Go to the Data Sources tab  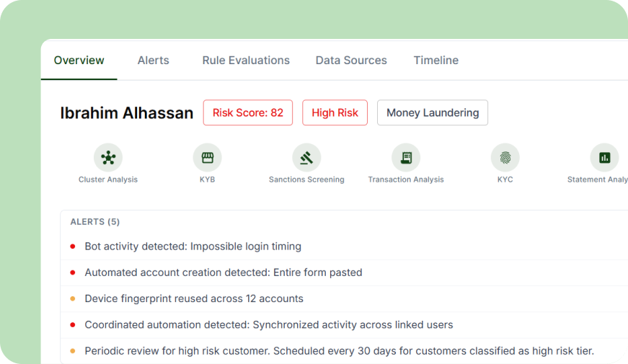click(x=351, y=61)
